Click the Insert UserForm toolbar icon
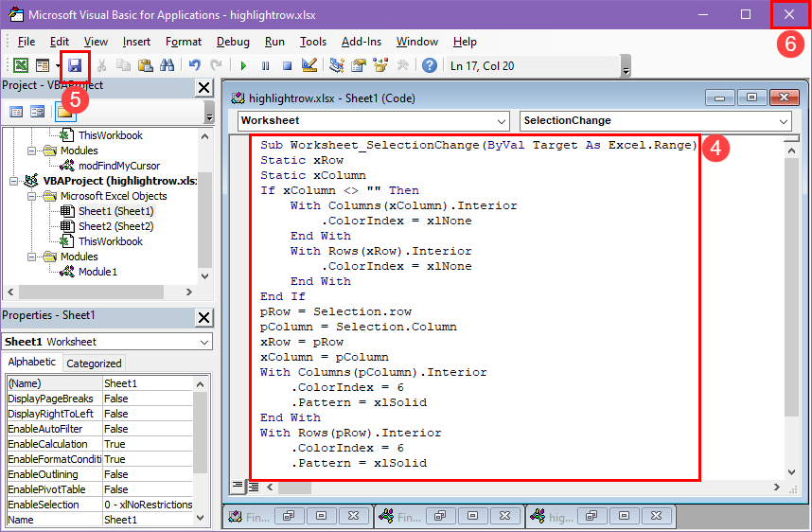Image resolution: width=812 pixels, height=532 pixels. pyautogui.click(x=43, y=65)
